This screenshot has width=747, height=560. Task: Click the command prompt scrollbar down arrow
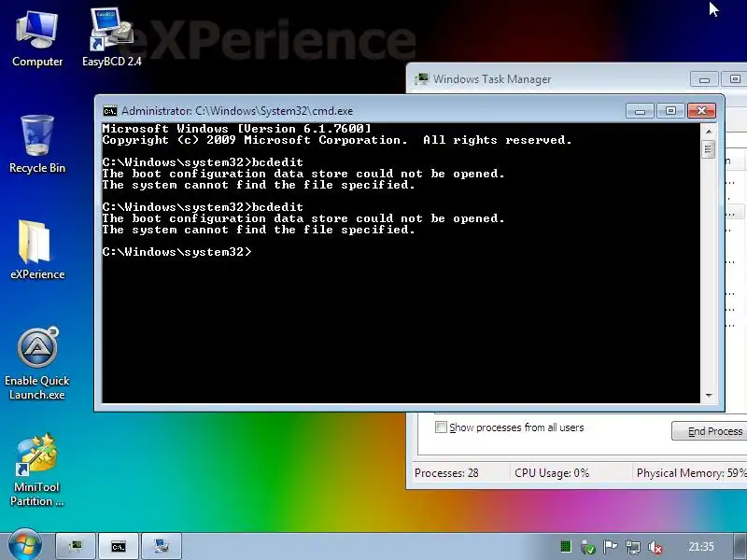coord(709,395)
